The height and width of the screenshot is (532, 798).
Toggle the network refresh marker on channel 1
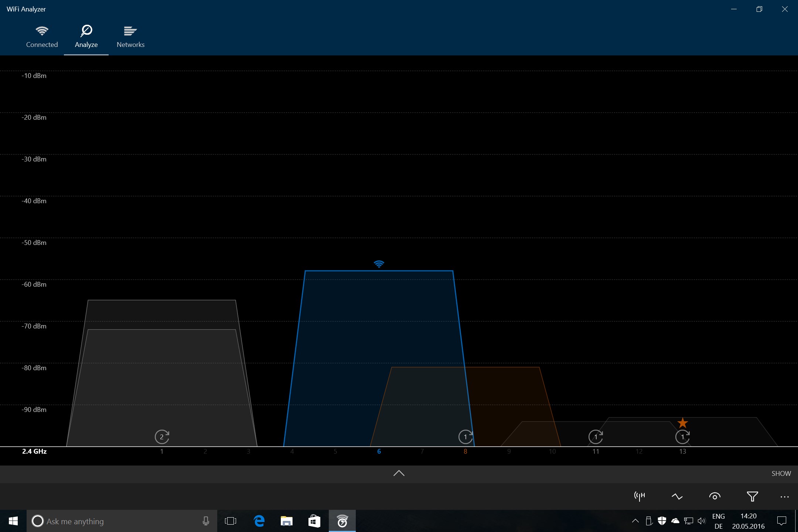pyautogui.click(x=162, y=437)
